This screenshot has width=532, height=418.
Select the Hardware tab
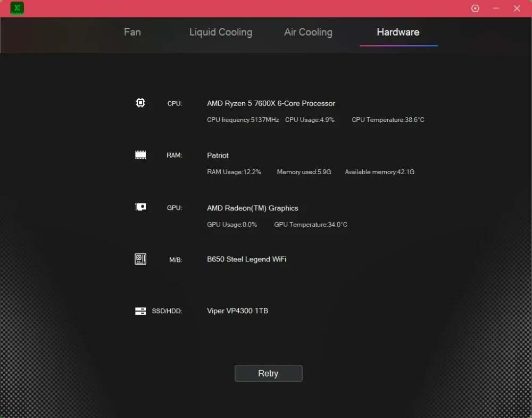(x=398, y=32)
